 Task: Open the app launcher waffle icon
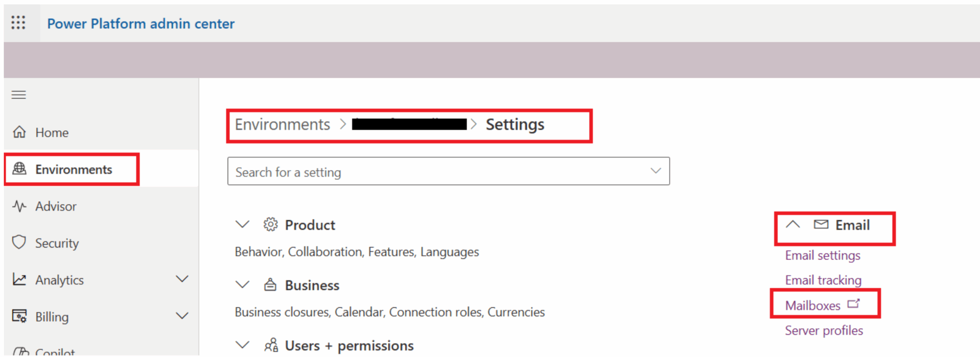18,22
